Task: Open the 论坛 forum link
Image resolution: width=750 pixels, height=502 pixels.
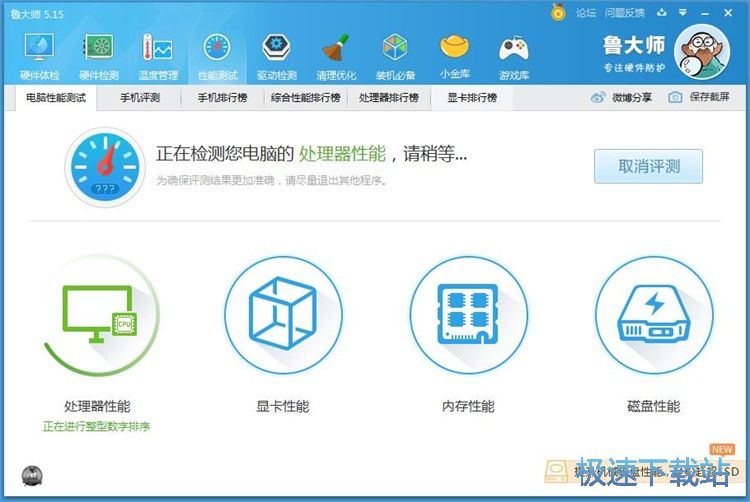Action: [x=585, y=13]
